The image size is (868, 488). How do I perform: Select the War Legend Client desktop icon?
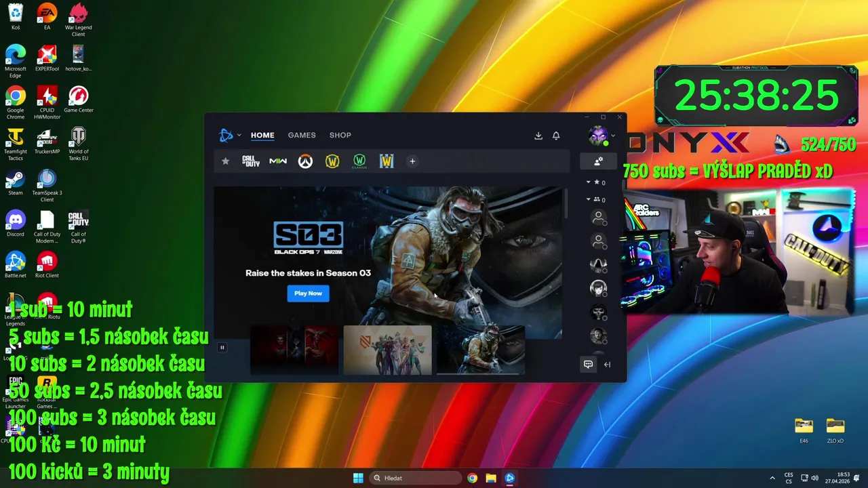click(x=78, y=20)
